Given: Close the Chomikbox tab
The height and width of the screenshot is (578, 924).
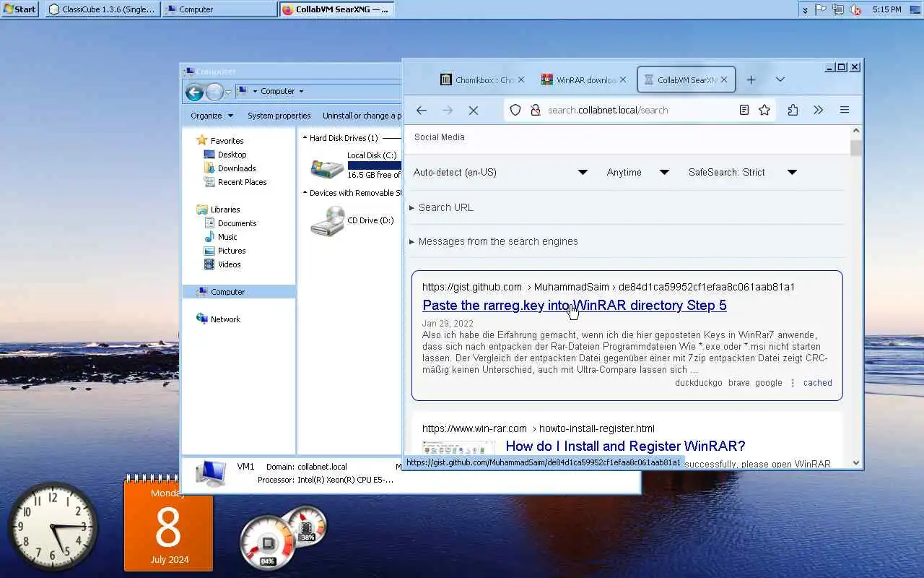Looking at the screenshot, I should click(x=521, y=80).
